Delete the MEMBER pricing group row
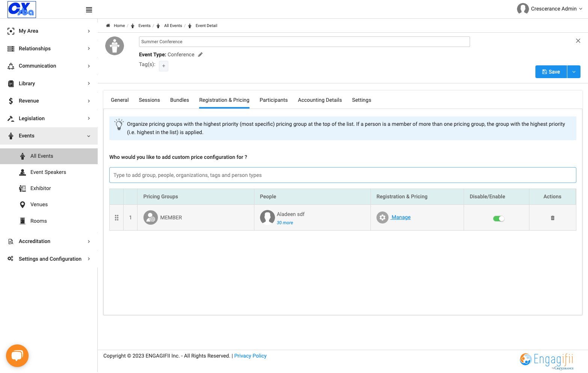This screenshot has height=373, width=588. [x=552, y=218]
